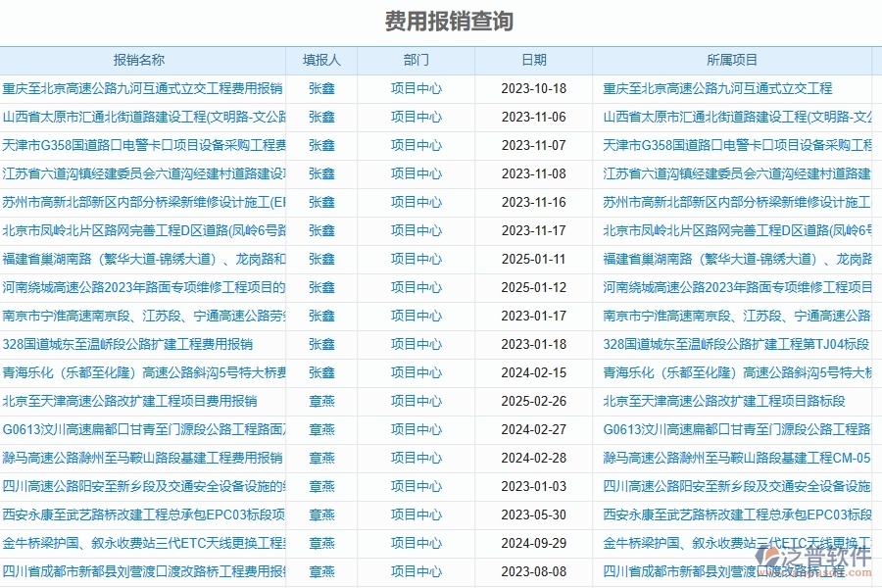
Task: Select 章燕 filler cell for 滁马高速公路 row
Action: coord(320,457)
